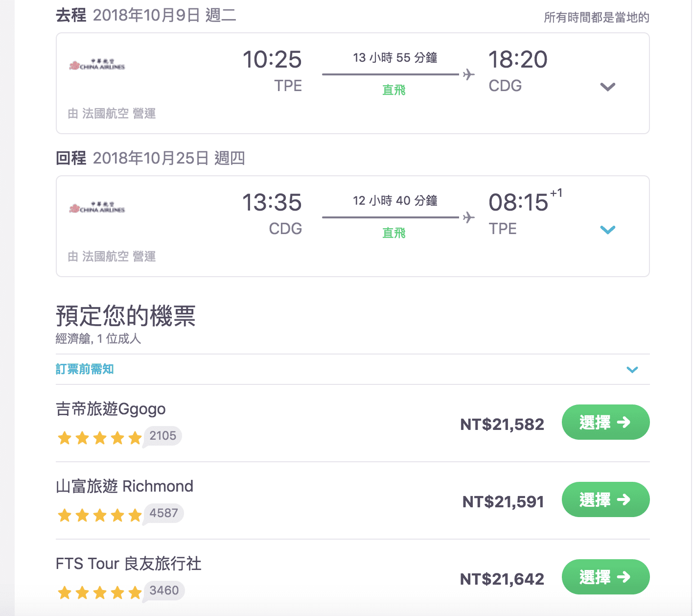Image resolution: width=693 pixels, height=616 pixels.
Task: Click the arrow icon inside Ggogo's 選擇 button
Action: (625, 422)
